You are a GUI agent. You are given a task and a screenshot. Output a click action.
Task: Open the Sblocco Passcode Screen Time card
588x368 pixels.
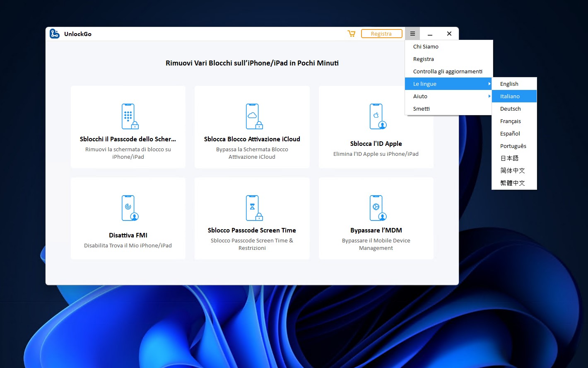(x=252, y=218)
